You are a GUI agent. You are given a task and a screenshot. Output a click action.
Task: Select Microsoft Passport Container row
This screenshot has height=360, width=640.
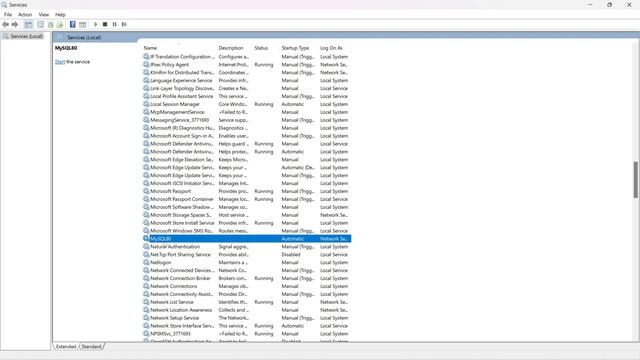click(x=247, y=199)
